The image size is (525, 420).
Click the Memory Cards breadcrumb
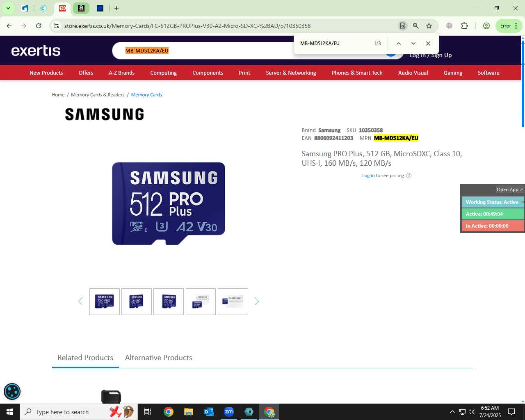(x=146, y=95)
